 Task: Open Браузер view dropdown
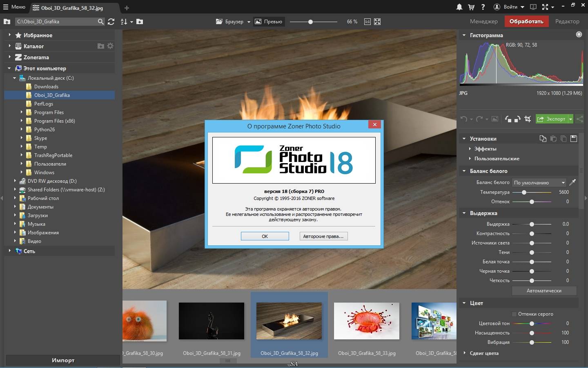[249, 22]
